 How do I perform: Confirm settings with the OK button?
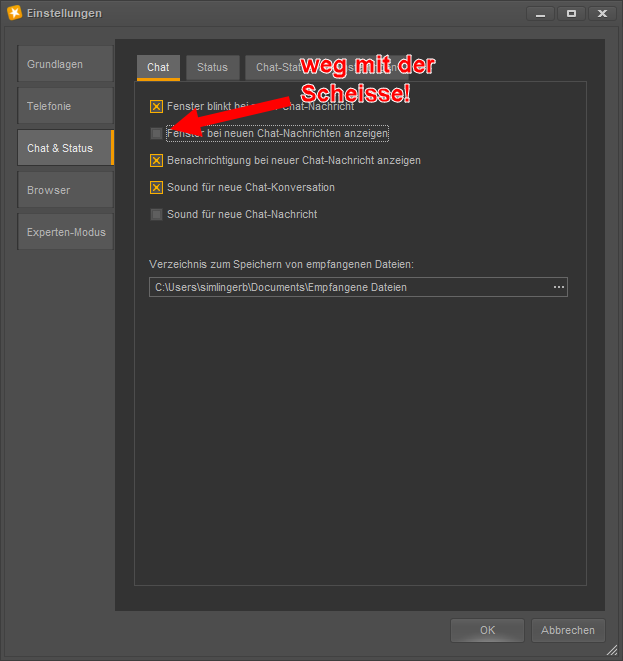click(x=487, y=630)
